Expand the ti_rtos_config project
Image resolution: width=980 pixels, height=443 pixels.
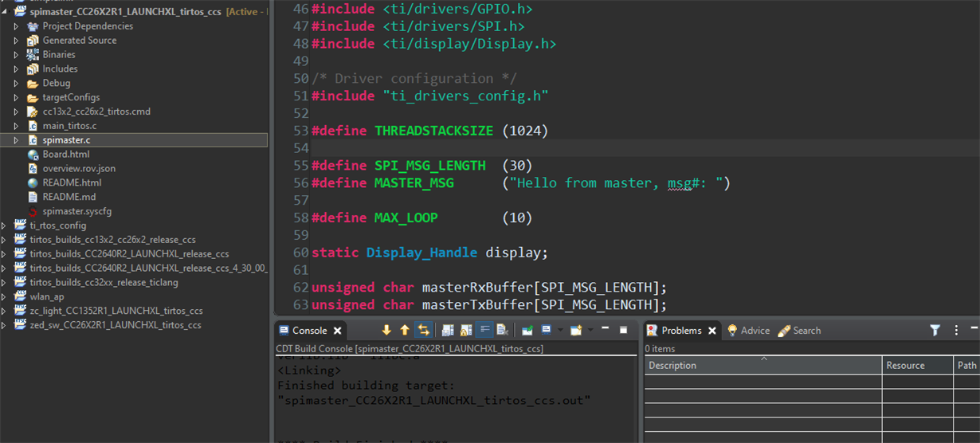point(5,225)
